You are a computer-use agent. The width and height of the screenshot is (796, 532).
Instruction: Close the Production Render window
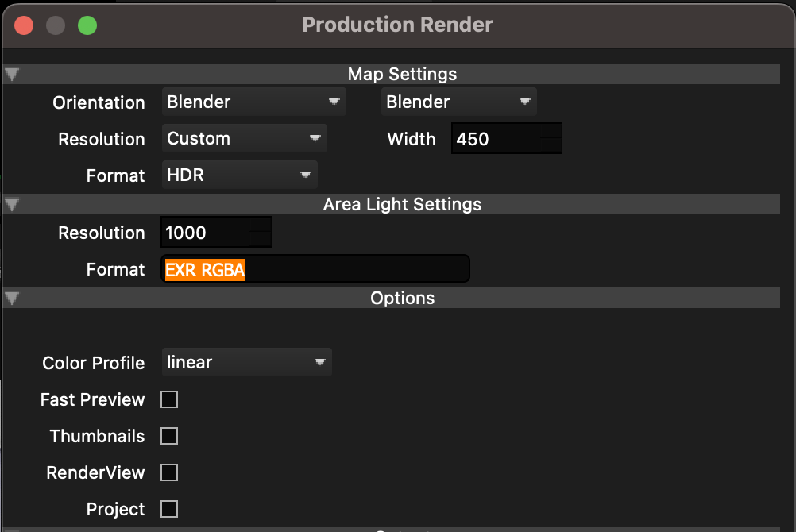[24, 25]
